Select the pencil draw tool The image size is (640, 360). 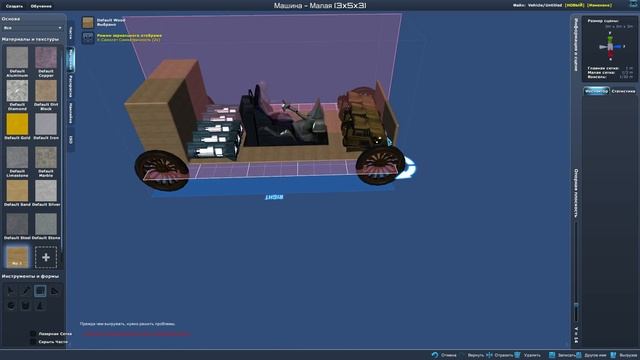coord(26,291)
